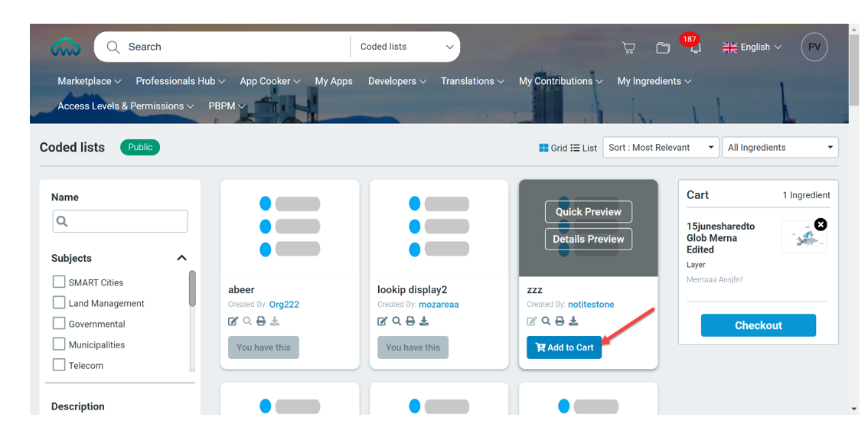Click 'You have this' on abeer card
868x424 pixels.
(x=263, y=347)
